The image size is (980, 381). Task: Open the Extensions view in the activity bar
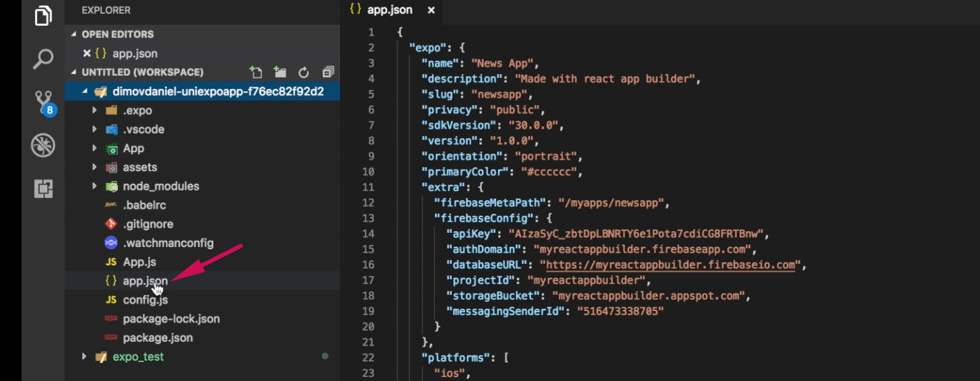43,189
